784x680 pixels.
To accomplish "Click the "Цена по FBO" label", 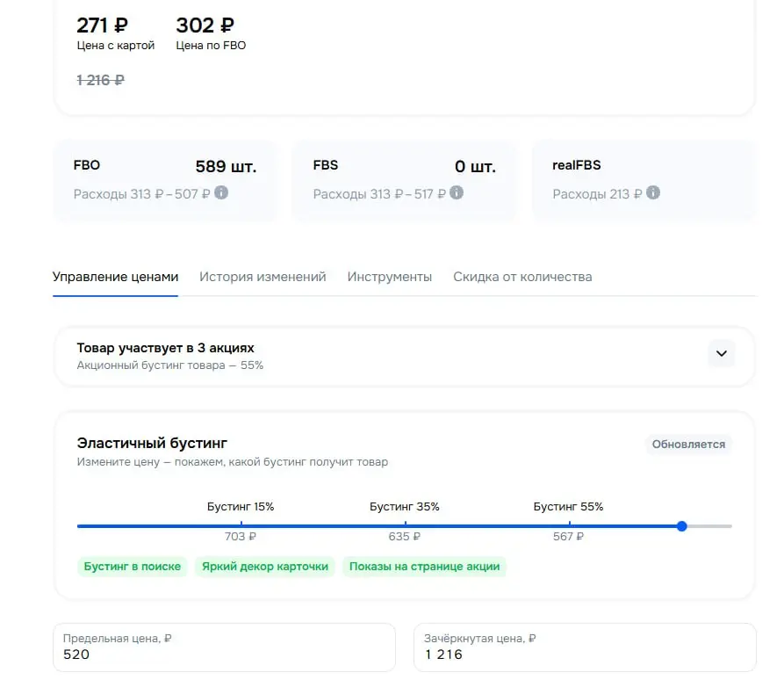I will click(211, 46).
